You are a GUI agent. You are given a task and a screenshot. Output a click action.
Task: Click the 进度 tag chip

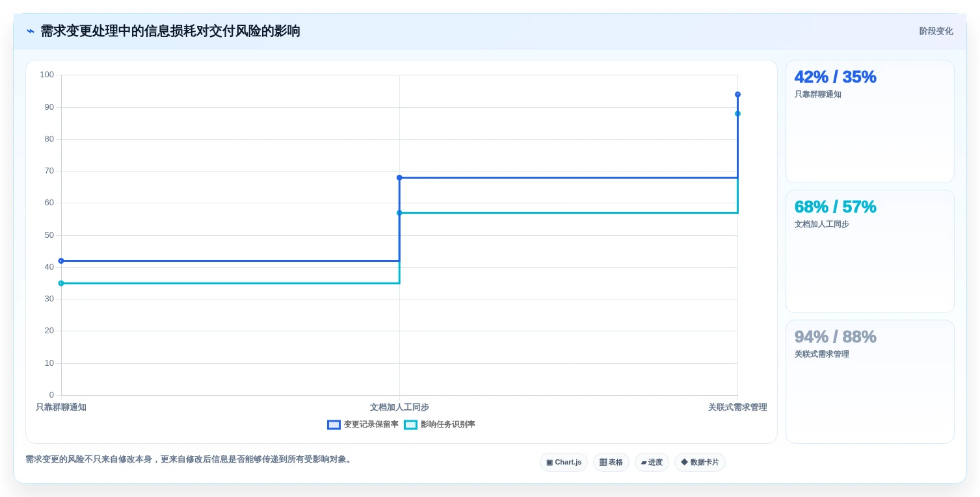[x=652, y=463]
